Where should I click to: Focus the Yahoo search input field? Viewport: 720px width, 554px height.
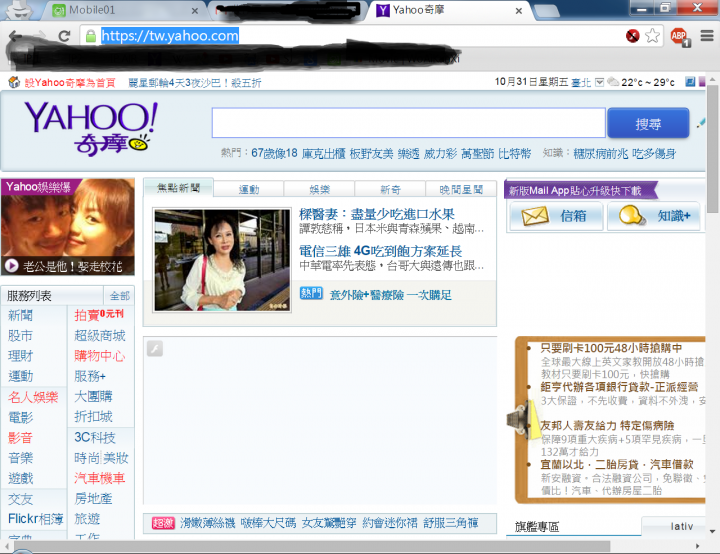pos(409,123)
